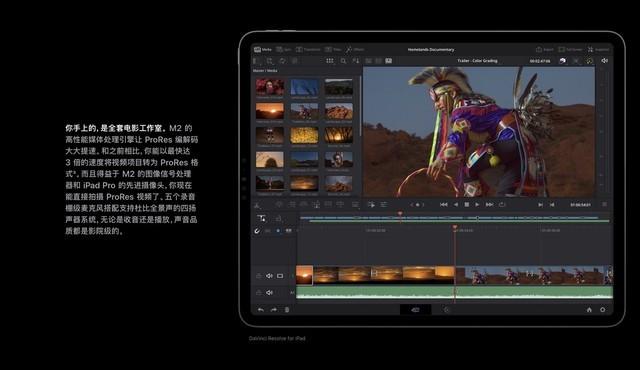Delete with the trash can icon
Viewport: 640px width, 370px height.
[287, 310]
